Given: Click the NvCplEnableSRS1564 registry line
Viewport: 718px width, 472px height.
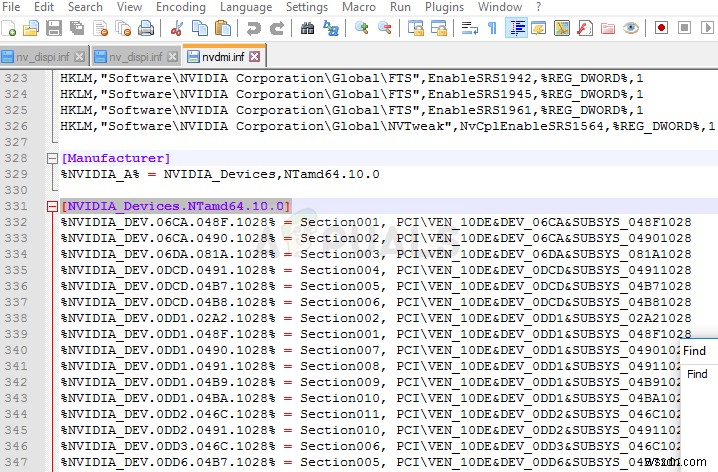Looking at the screenshot, I should 387,126.
